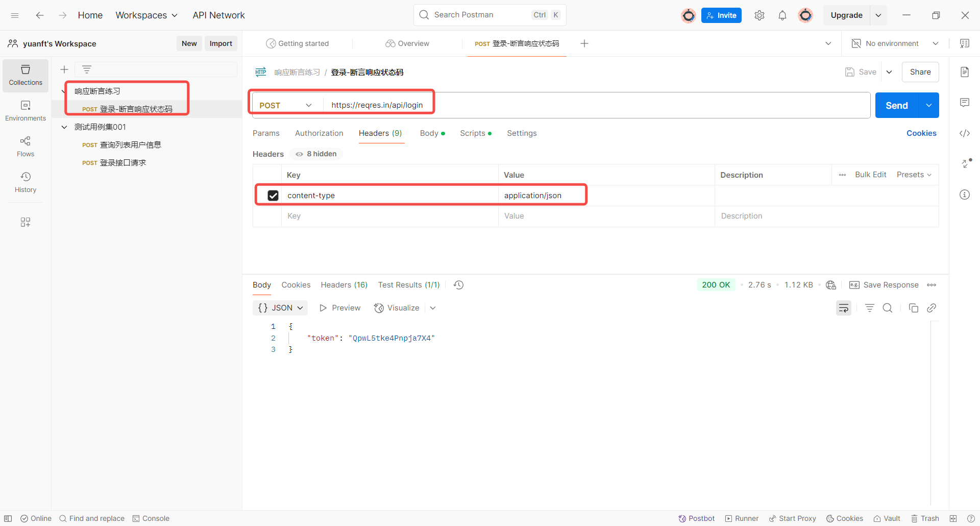This screenshot has height=526, width=980.
Task: Show the 8 hidden headers
Action: (316, 154)
